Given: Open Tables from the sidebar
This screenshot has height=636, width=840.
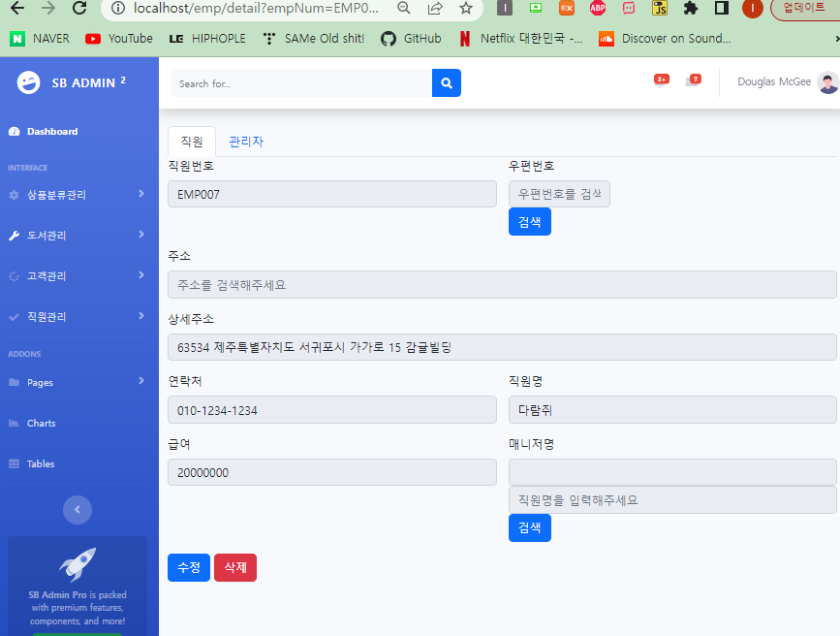Looking at the screenshot, I should point(41,463).
